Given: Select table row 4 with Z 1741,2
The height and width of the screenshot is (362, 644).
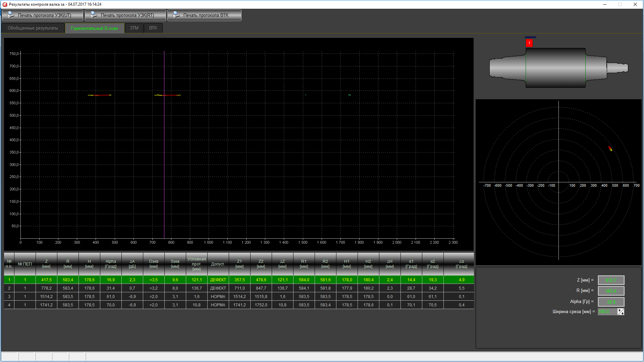Looking at the screenshot, I should (239, 305).
